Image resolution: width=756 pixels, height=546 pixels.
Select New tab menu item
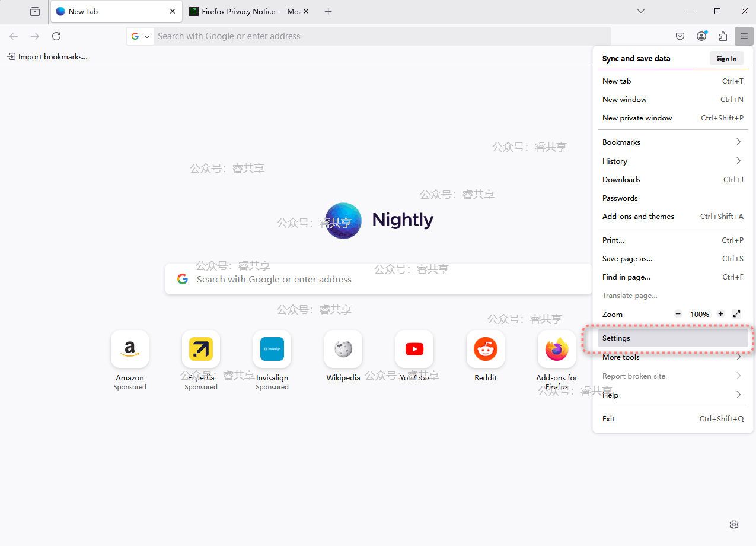[672, 81]
